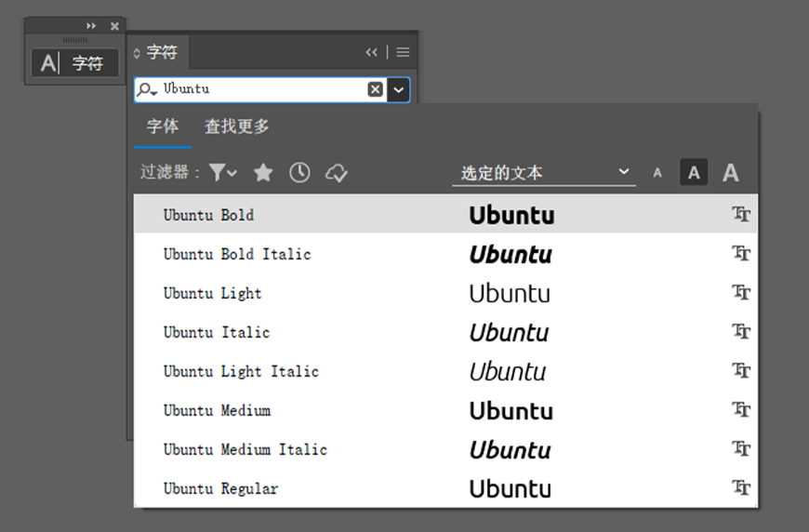Viewport: 809px width, 532px height.
Task: Open the font family dropdown arrow
Action: tap(398, 90)
